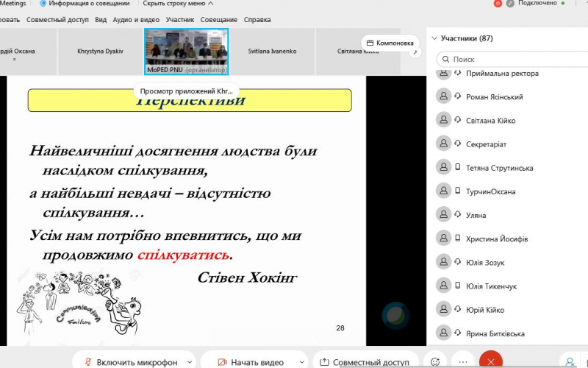The image size is (588, 368).
Task: Click the Просмотр приложений Khr... sharing label
Action: (187, 91)
